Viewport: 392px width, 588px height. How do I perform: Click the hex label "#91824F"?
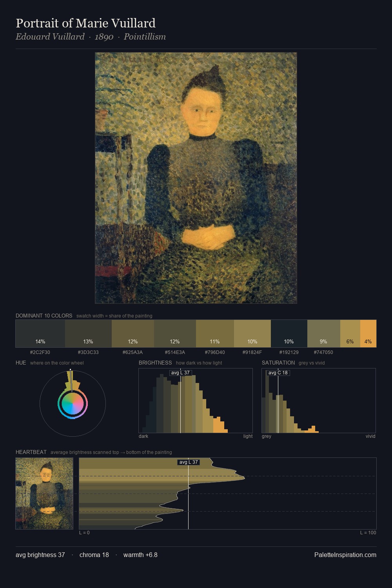tap(252, 352)
